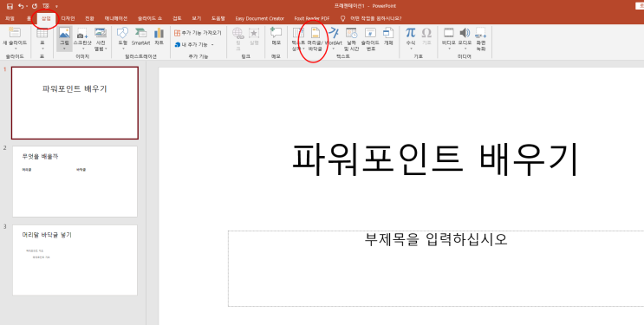Expand the 내 추가 기능 dropdown arrow
The height and width of the screenshot is (325, 644).
(212, 45)
